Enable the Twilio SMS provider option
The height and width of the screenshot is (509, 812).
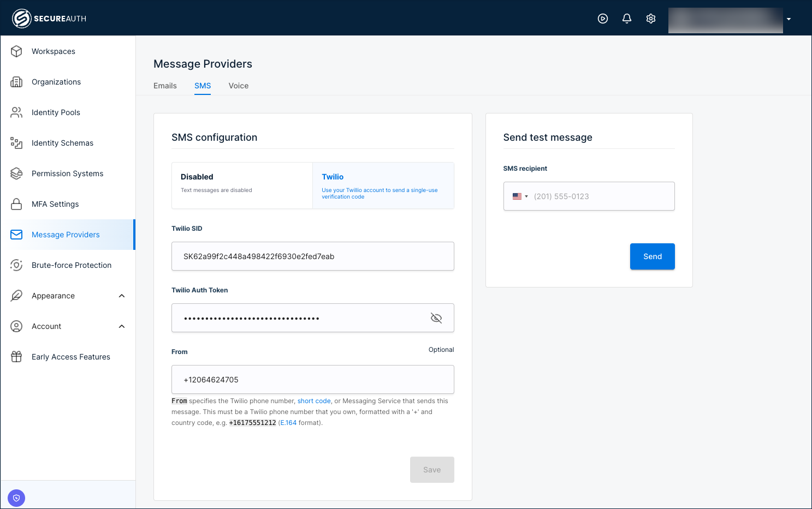click(x=383, y=185)
